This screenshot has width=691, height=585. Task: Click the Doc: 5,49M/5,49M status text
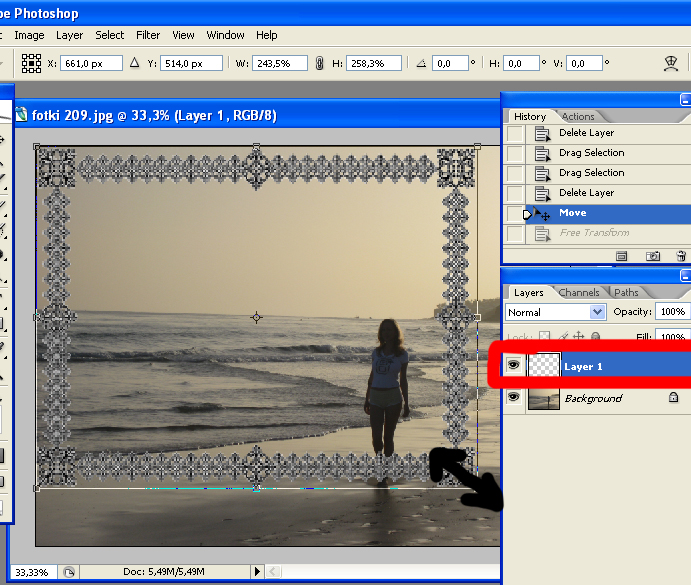click(x=163, y=572)
